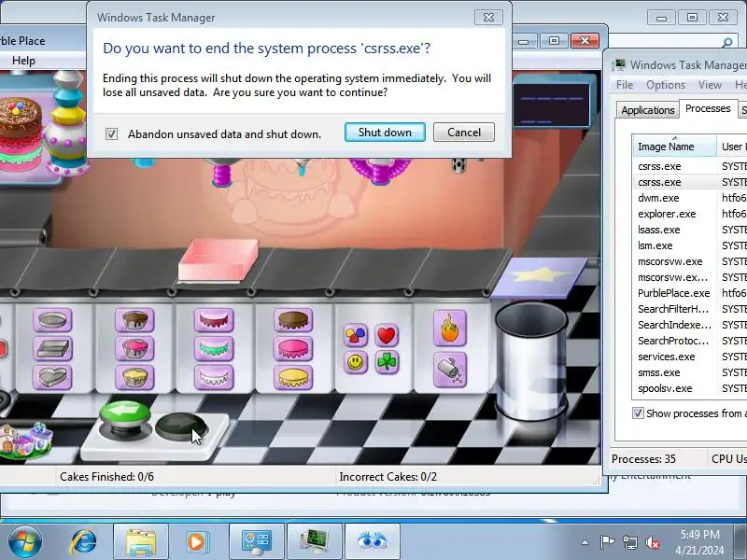Select the dwm.exe process row
Image resolution: width=747 pixels, height=560 pixels.
[x=690, y=198]
